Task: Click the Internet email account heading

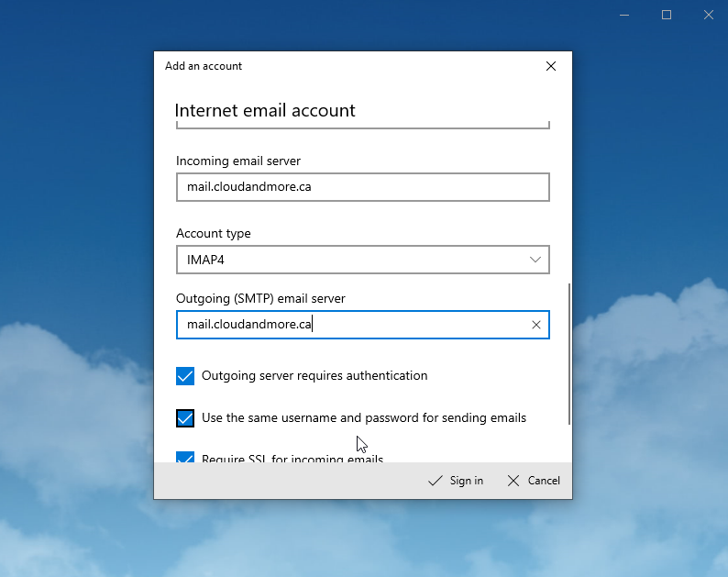Action: (265, 111)
